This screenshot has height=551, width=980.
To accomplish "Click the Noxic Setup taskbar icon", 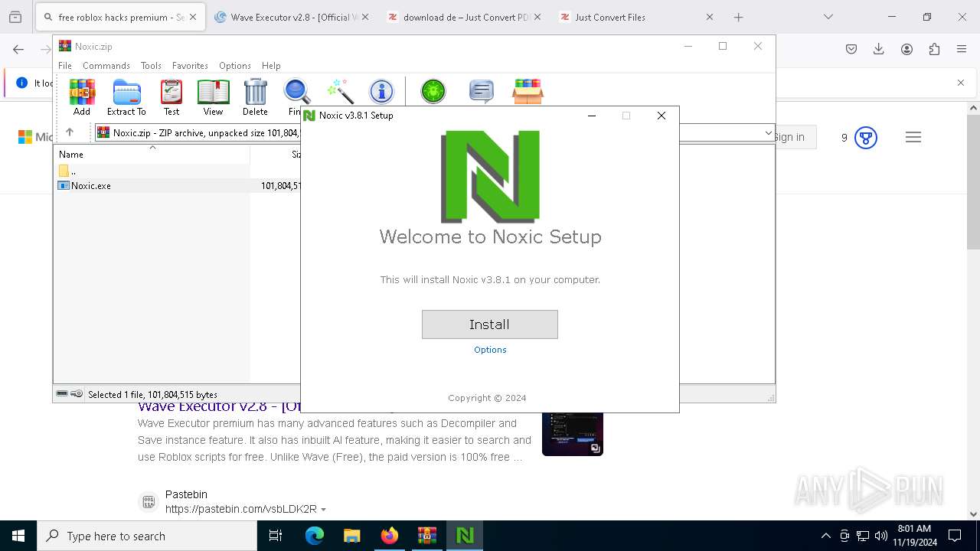I will [x=465, y=536].
